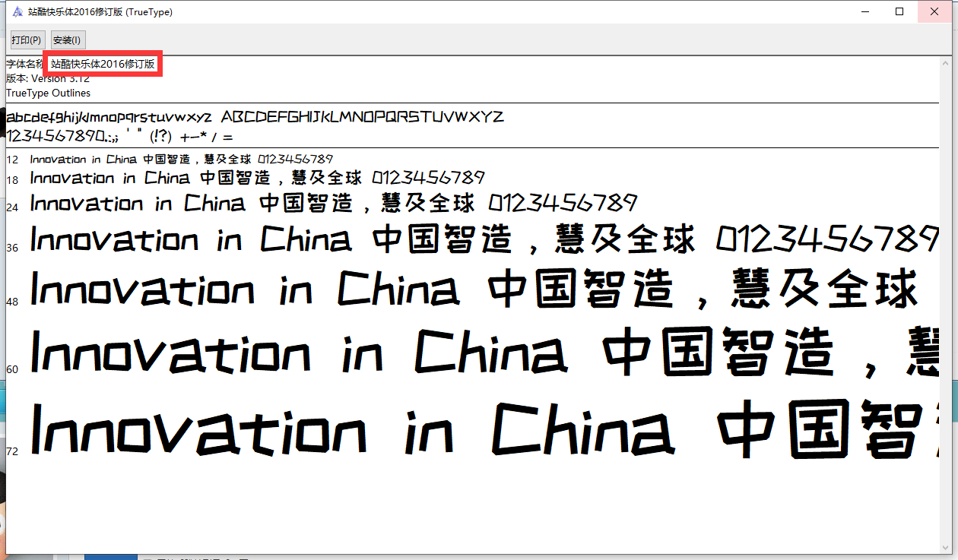Click the 安装(I) install button
This screenshot has width=958, height=560.
[x=67, y=40]
